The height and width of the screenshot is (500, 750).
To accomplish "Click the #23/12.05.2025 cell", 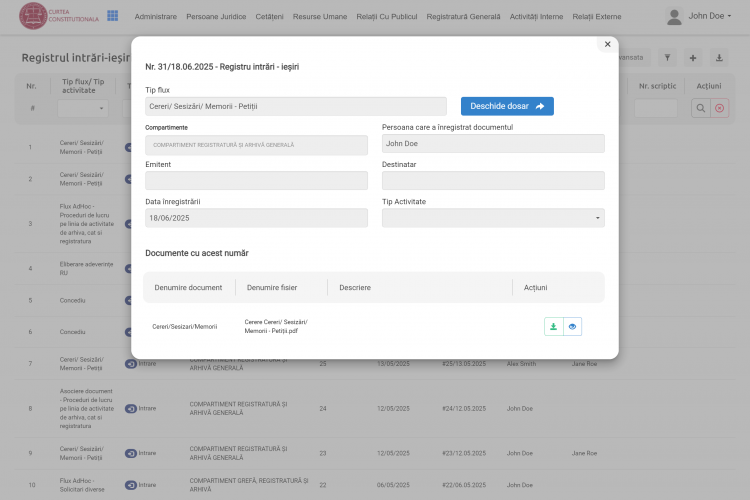I will [x=464, y=453].
